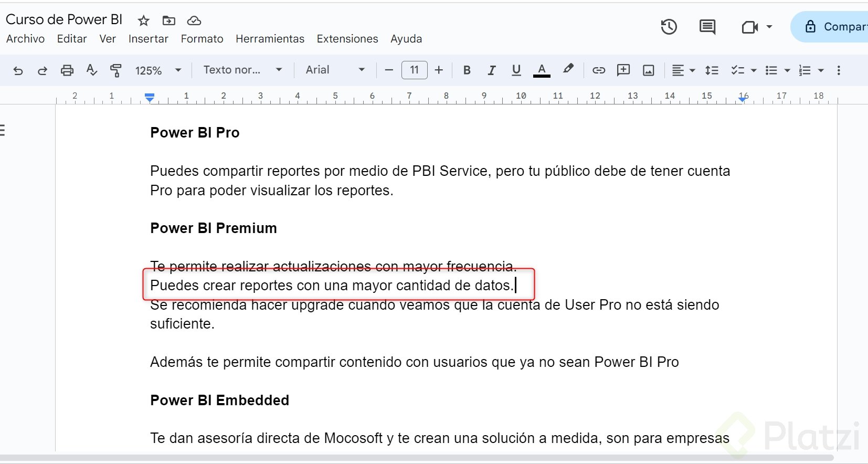Open the comments panel icon
This screenshot has height=464, width=868.
click(x=707, y=27)
